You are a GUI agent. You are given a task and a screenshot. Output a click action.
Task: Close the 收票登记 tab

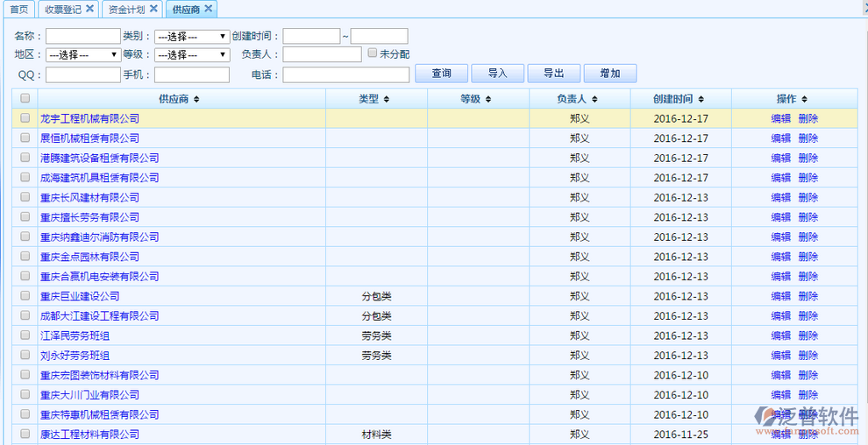[89, 9]
